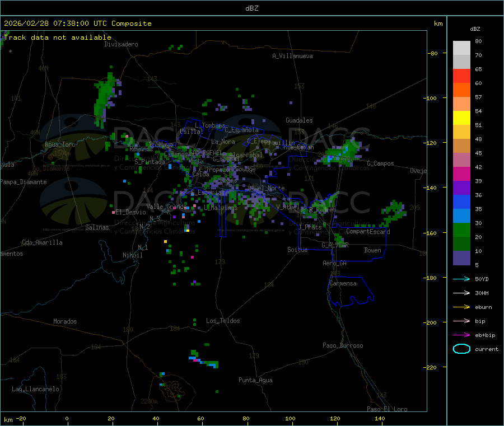
Task: Click the green echo band near Punta_Agua
Action: (x=203, y=359)
